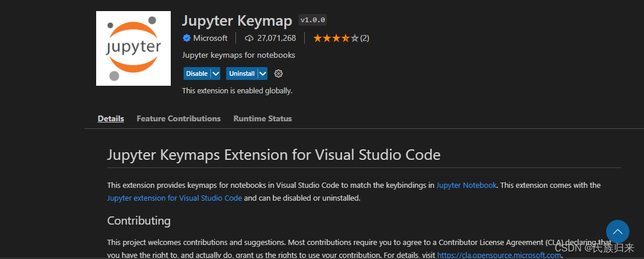The width and height of the screenshot is (644, 259).
Task: Click the (2) ratings count
Action: [x=365, y=38]
